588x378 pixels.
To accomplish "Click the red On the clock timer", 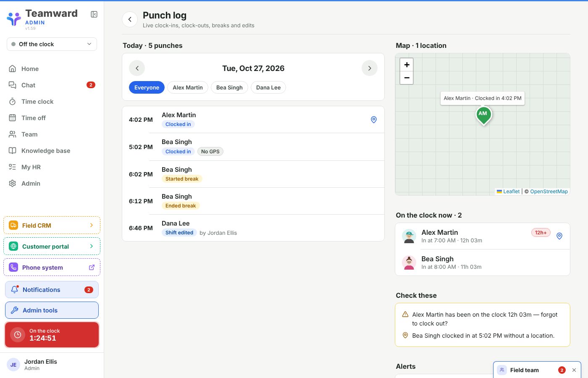I will (x=52, y=335).
